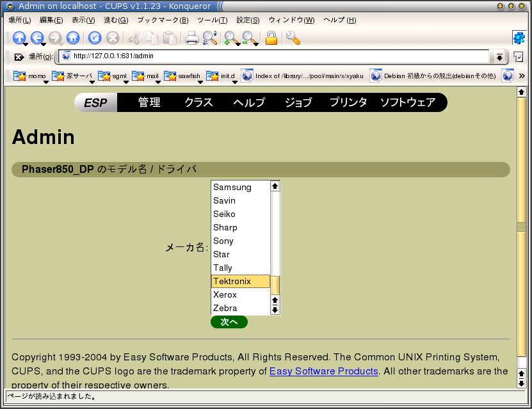Reload the page with refresh icon

95,38
